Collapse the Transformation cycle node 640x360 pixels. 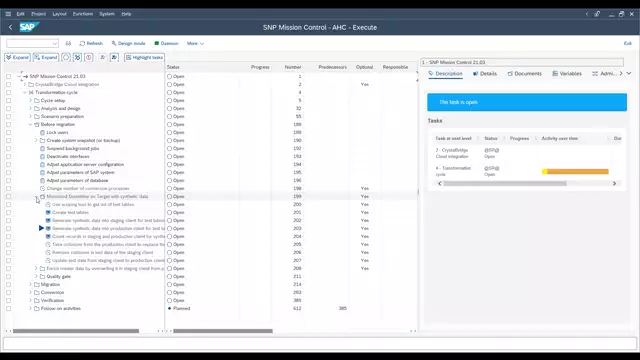pos(25,93)
